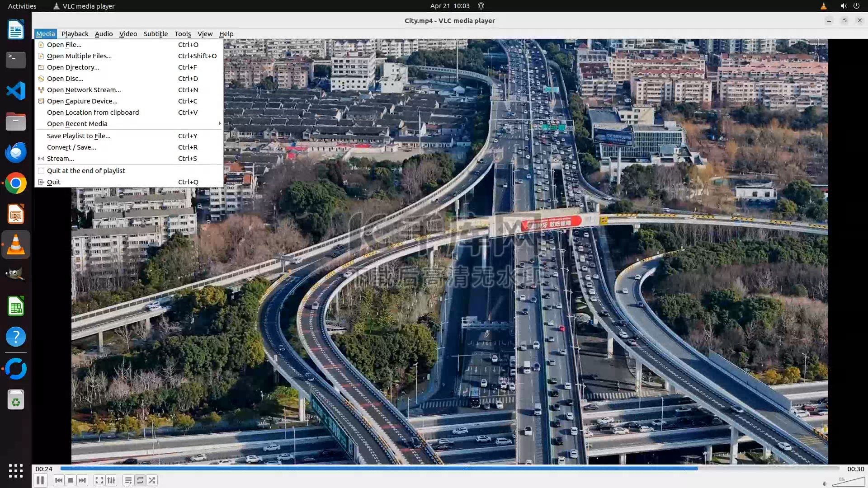868x488 pixels.
Task: Mute audio via speaker icon
Action: coord(825,483)
